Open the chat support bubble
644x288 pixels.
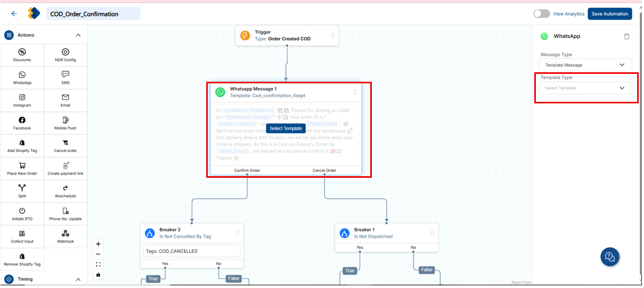[x=610, y=257]
